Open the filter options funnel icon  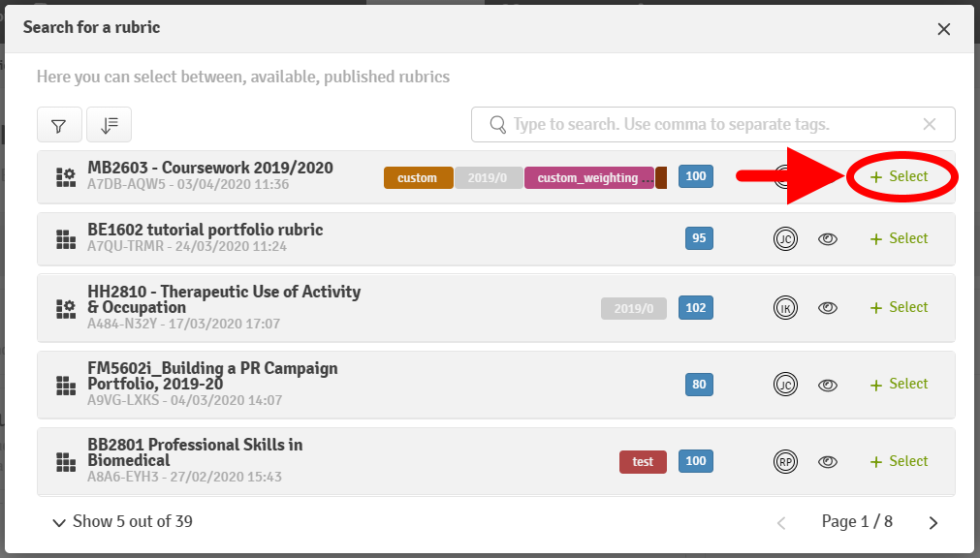pos(59,125)
